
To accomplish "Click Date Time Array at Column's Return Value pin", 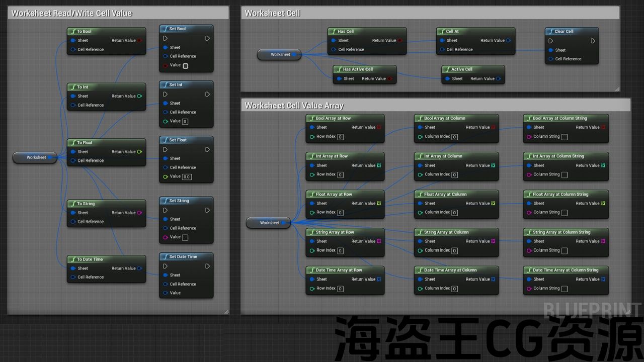I will pos(494,280).
